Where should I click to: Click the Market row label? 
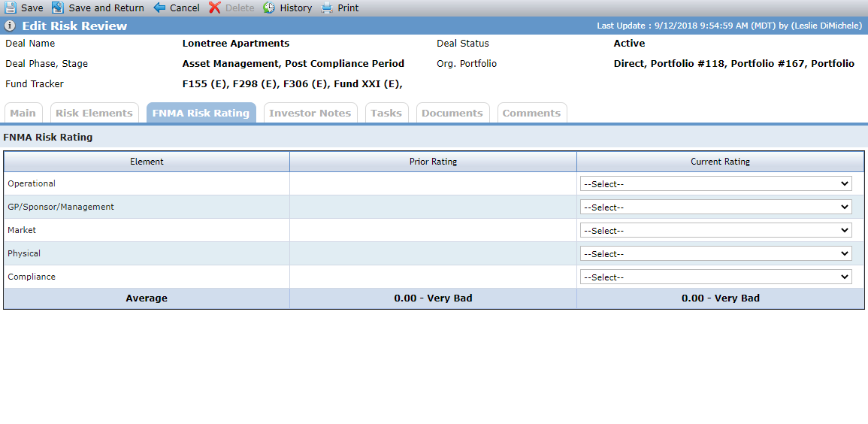22,230
